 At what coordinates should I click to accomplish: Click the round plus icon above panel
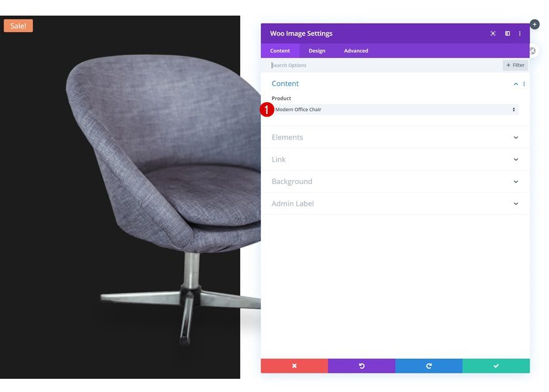[x=534, y=24]
